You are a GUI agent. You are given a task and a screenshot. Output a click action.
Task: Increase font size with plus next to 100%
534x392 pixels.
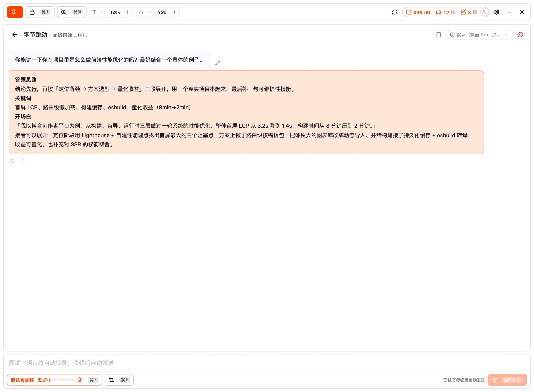(128, 12)
